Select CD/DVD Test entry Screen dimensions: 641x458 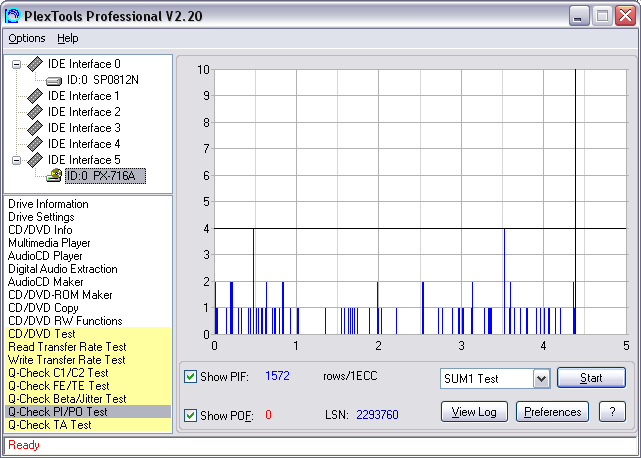click(88, 334)
